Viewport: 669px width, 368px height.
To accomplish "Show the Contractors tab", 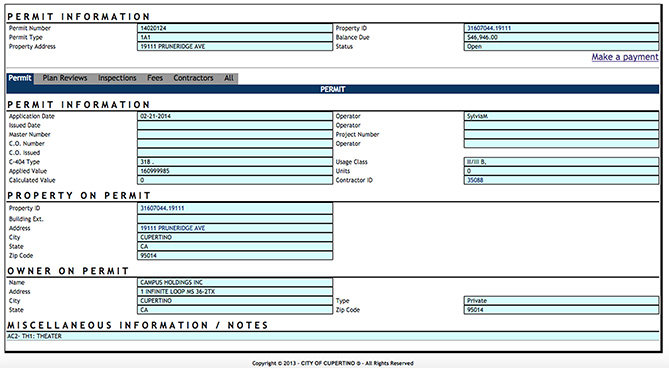I will pos(193,78).
